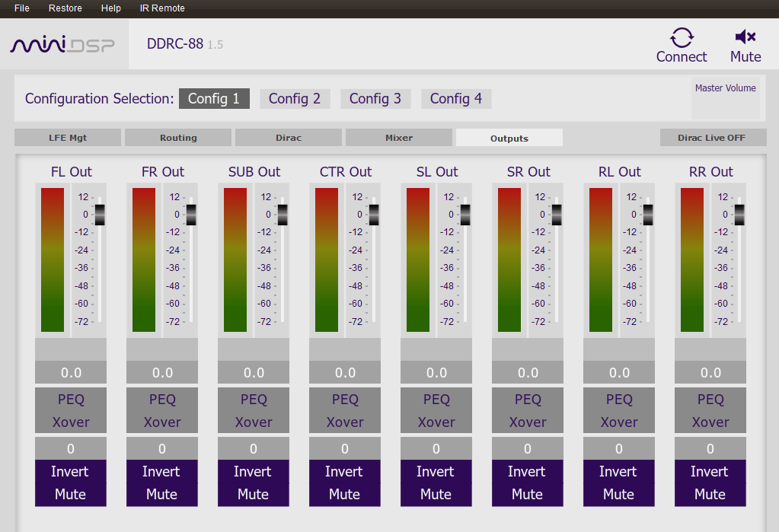Open Xover for RL Out
Image resolution: width=779 pixels, height=532 pixels.
619,422
